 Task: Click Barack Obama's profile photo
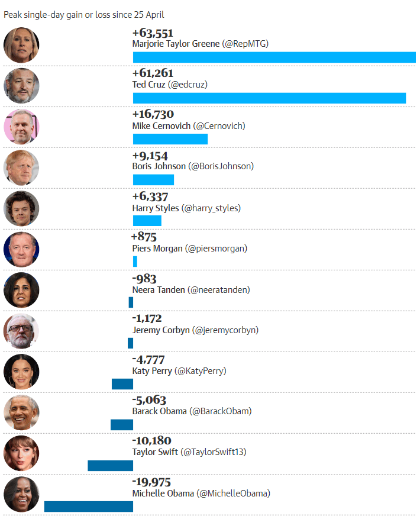pos(21,412)
